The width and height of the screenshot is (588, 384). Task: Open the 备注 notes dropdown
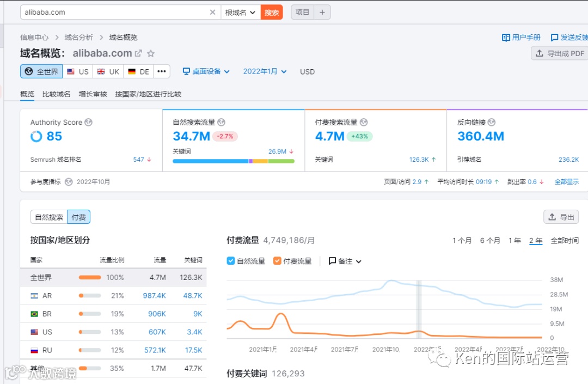coord(345,261)
